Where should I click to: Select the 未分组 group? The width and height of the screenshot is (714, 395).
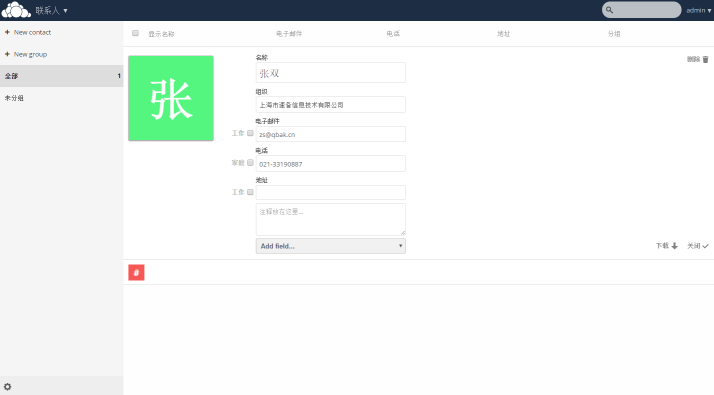click(61, 98)
